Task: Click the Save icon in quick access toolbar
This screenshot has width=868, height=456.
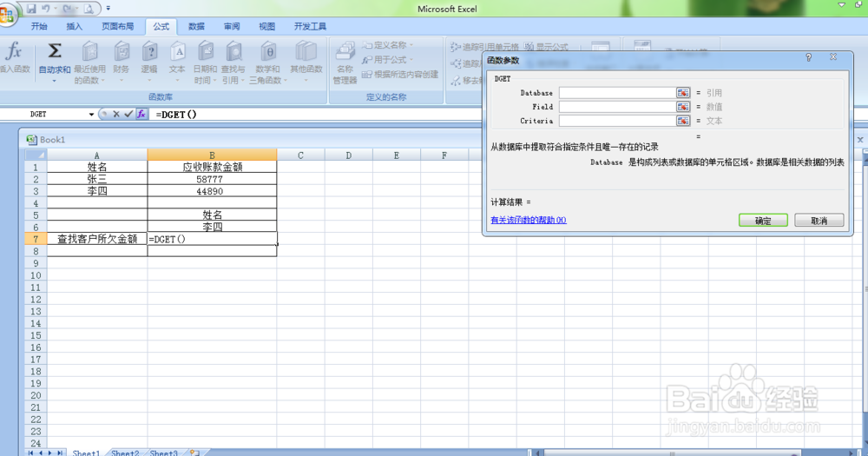Action: 31,9
